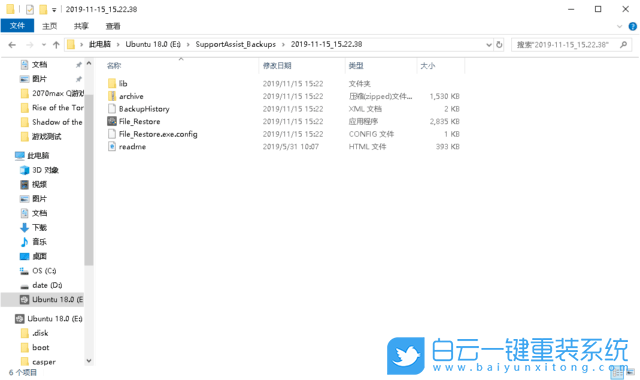Select SupportAssist_Backups breadcrumb segment
640x380 pixels.
point(236,44)
